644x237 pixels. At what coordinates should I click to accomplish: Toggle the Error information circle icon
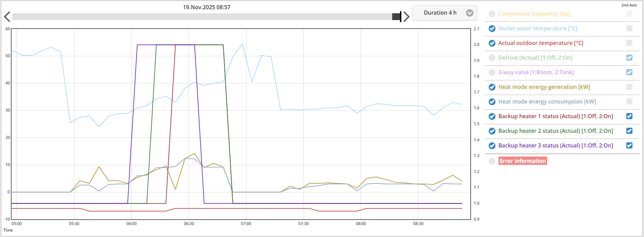pyautogui.click(x=492, y=161)
